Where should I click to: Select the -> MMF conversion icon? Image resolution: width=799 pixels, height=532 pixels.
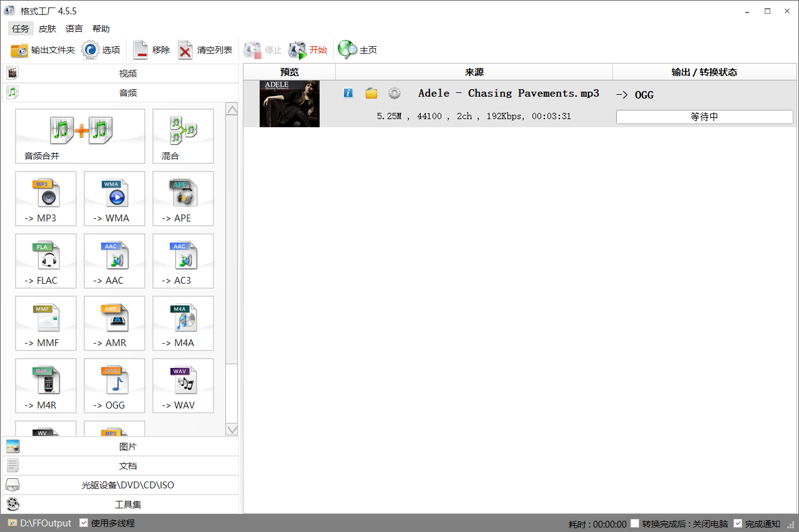[46, 324]
